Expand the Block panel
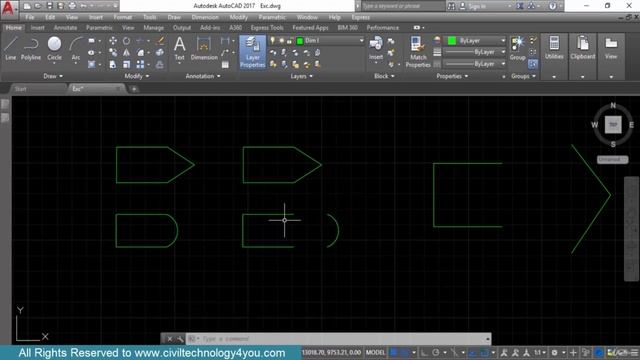The image size is (640, 360). pos(384,76)
